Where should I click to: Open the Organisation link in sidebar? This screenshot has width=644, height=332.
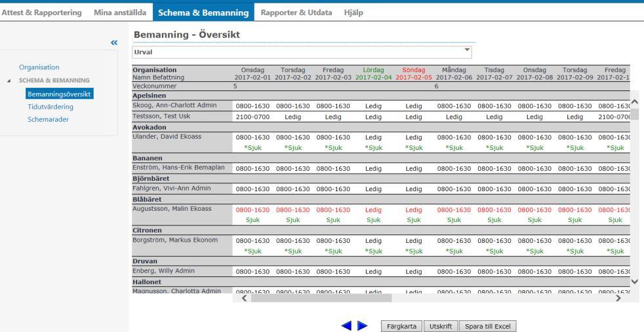point(39,67)
